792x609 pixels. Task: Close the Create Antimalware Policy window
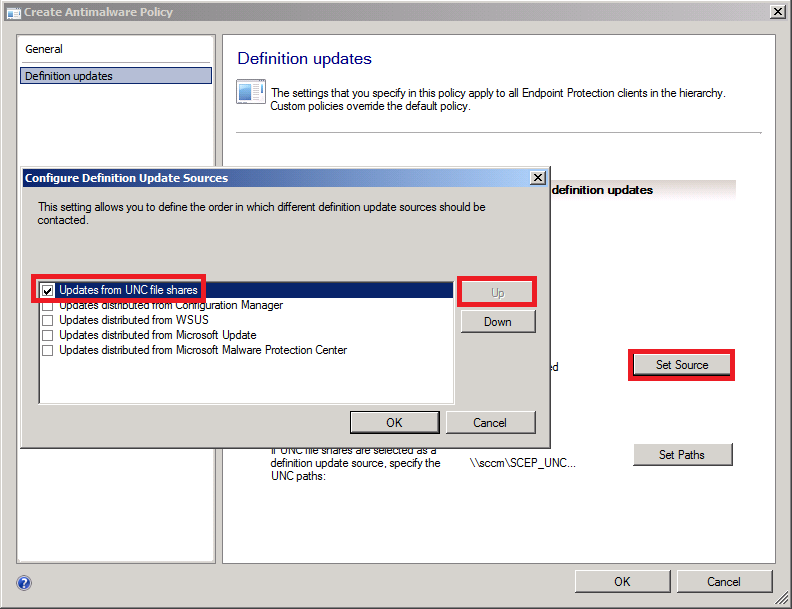[777, 12]
